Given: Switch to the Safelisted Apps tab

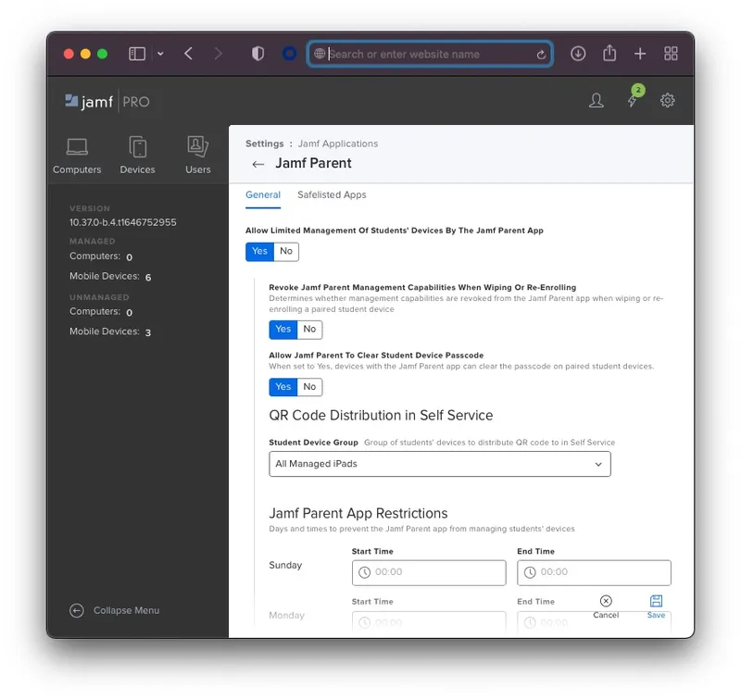Looking at the screenshot, I should (x=332, y=195).
